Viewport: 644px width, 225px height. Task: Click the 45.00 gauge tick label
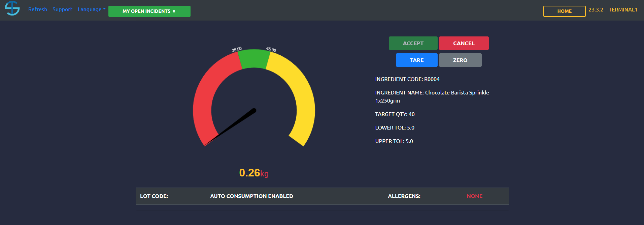coord(271,50)
